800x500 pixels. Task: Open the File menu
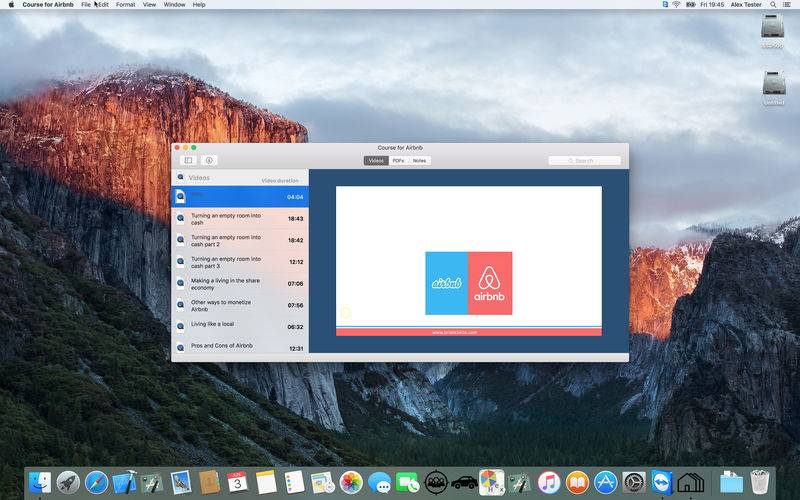coord(86,5)
